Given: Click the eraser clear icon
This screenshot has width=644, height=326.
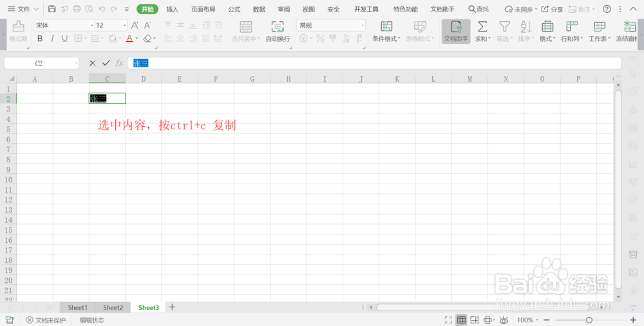Looking at the screenshot, I should [147, 38].
